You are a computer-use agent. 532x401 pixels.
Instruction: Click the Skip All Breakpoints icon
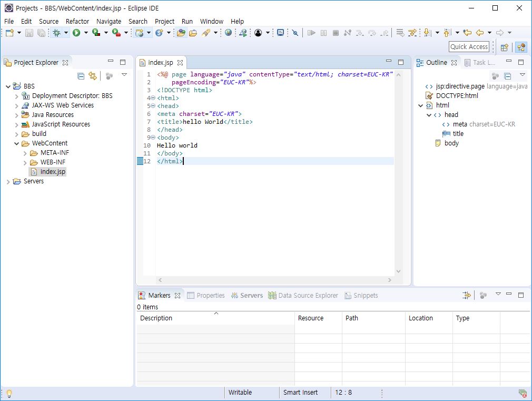pyautogui.click(x=295, y=33)
